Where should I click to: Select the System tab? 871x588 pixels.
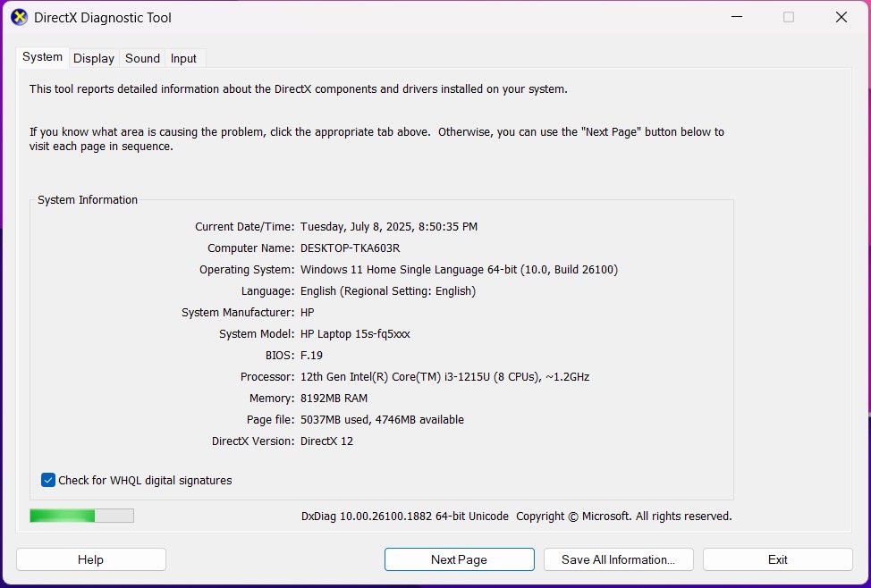click(x=41, y=56)
